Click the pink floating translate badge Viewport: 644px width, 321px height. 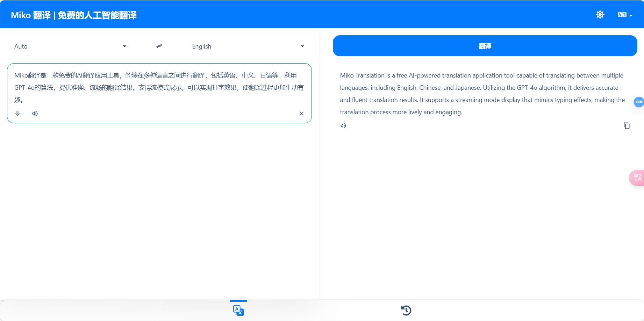point(638,178)
